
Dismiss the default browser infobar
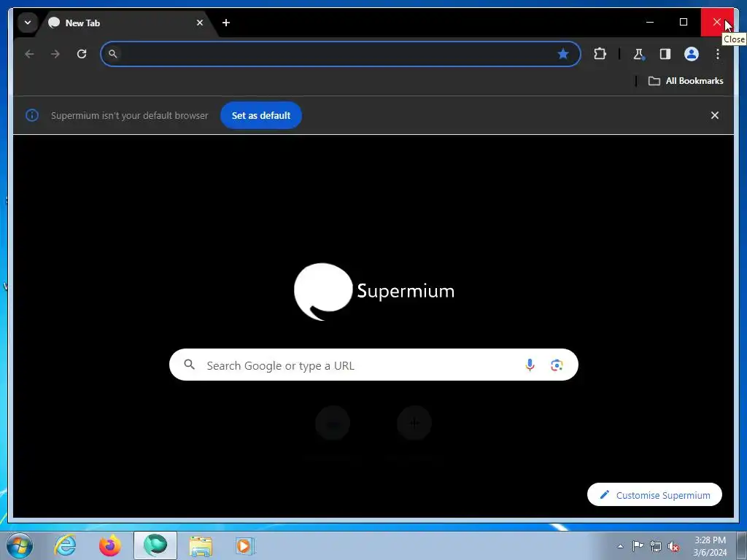[715, 115]
